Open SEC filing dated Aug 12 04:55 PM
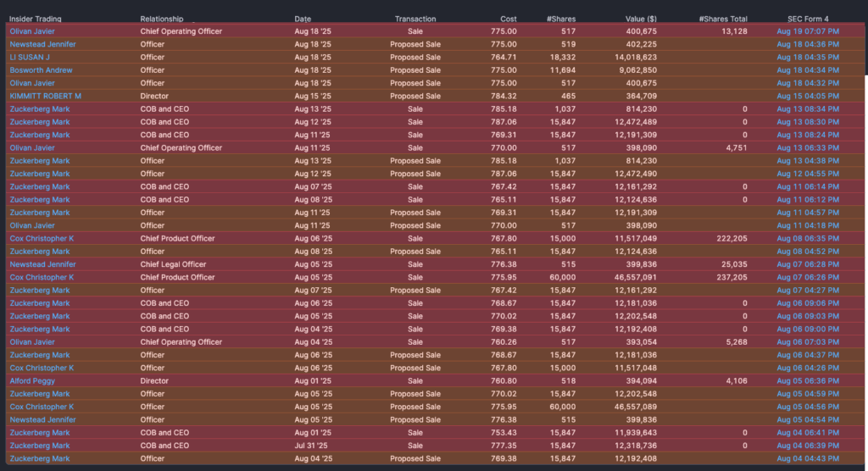Viewport: 868px width, 471px height. pos(808,174)
